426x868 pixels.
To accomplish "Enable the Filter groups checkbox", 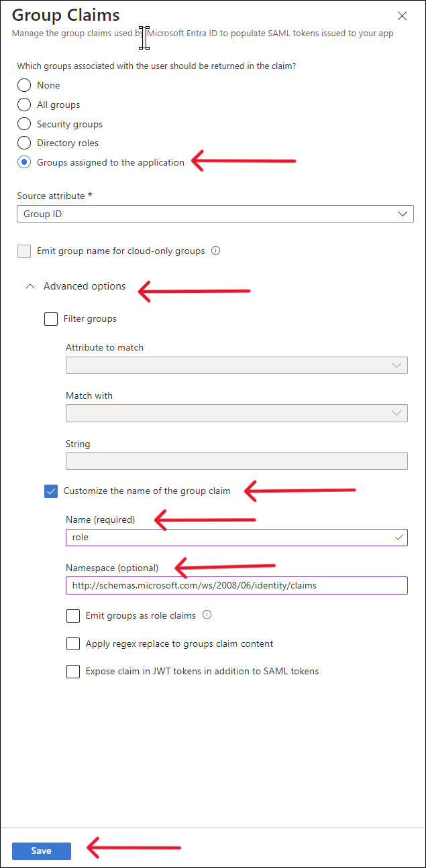I will (51, 318).
